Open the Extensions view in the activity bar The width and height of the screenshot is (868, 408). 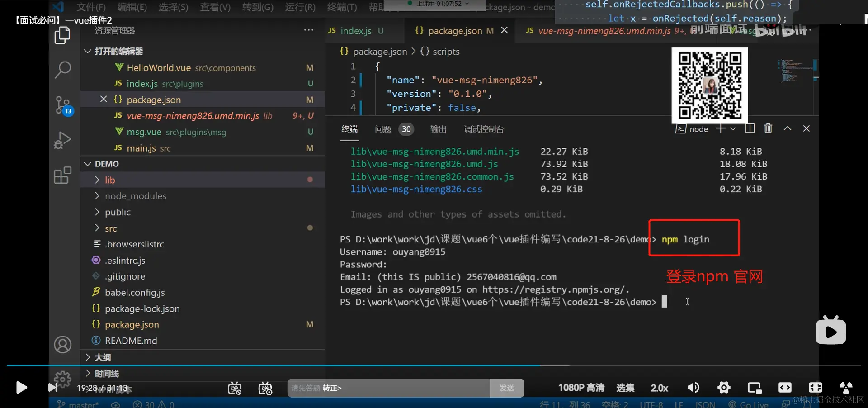tap(62, 175)
